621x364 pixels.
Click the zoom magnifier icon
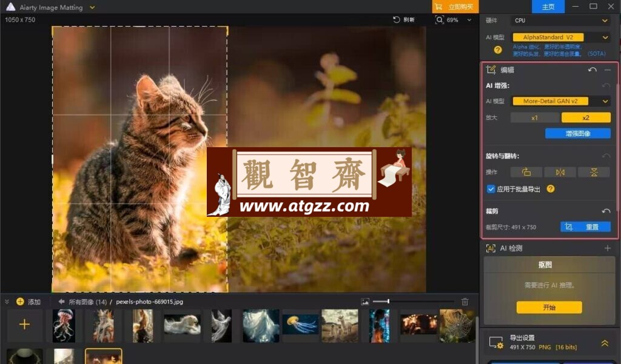[x=439, y=20]
